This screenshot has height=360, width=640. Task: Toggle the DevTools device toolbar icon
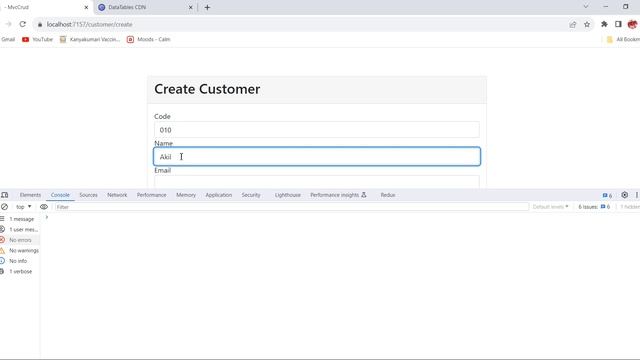pyautogui.click(x=4, y=195)
